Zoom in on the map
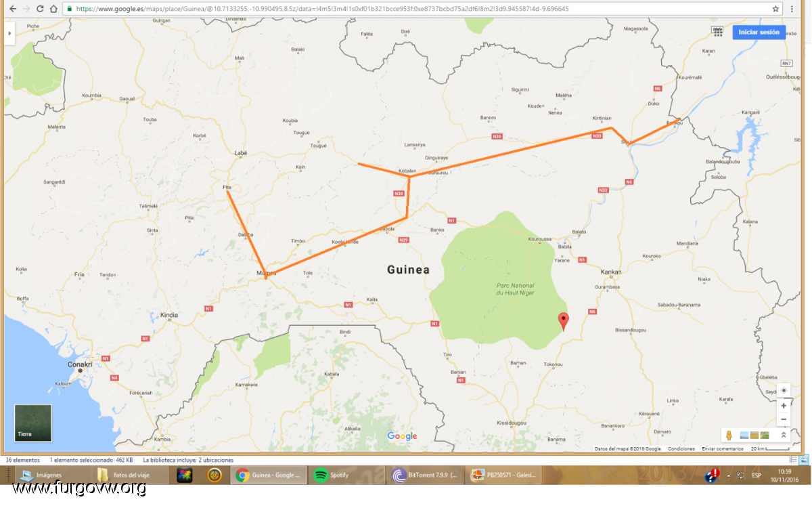This screenshot has height=508, width=812. 784,406
